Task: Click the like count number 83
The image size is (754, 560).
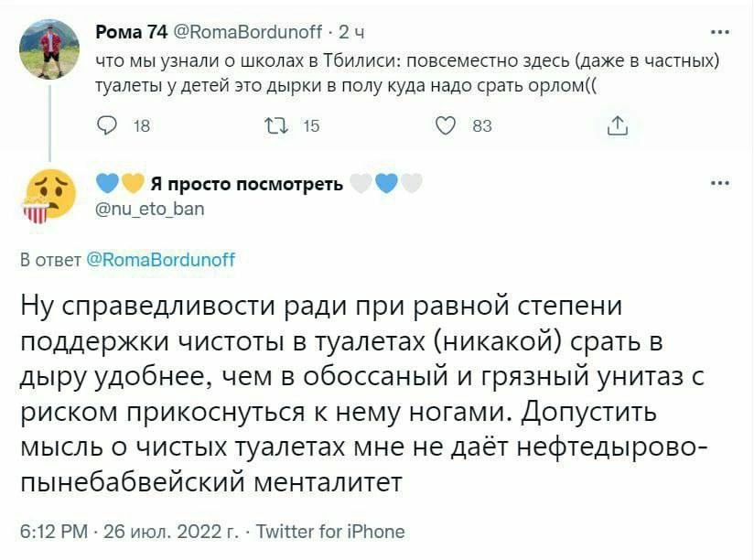Action: [482, 127]
